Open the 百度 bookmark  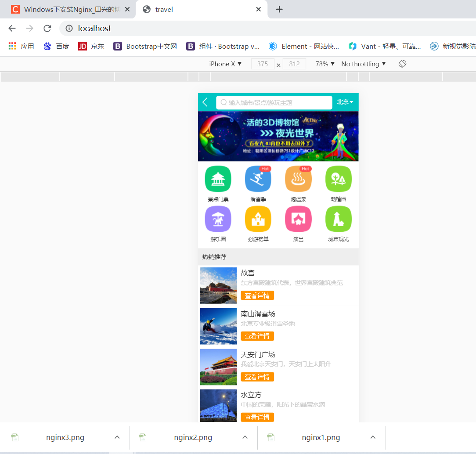point(57,46)
